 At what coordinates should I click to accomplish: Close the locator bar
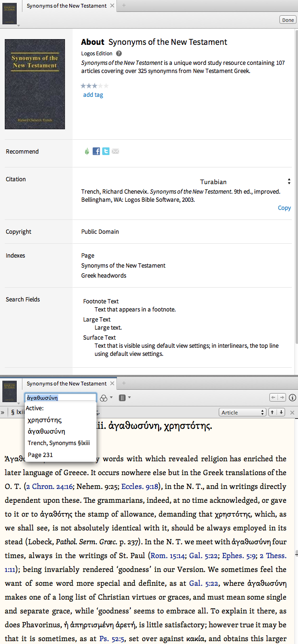292,412
